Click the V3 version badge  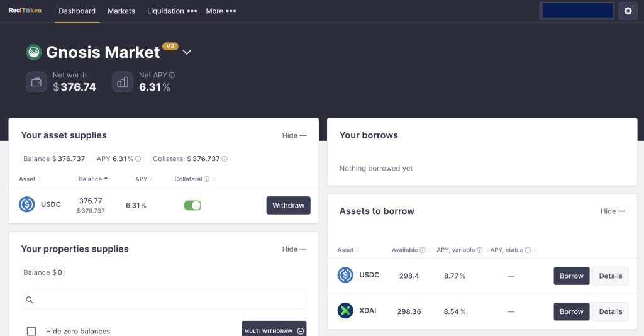[170, 47]
